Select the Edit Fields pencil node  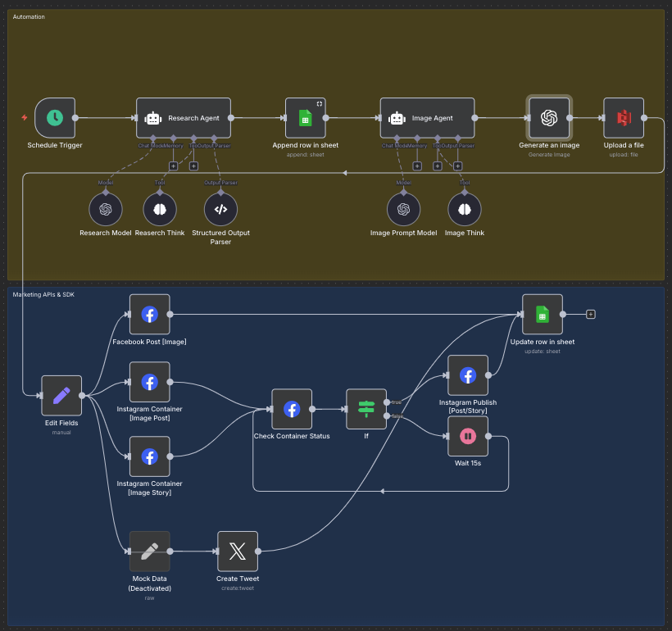(61, 396)
